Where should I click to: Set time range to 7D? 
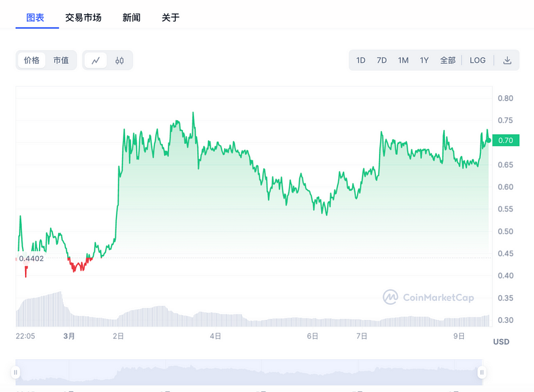tap(382, 60)
